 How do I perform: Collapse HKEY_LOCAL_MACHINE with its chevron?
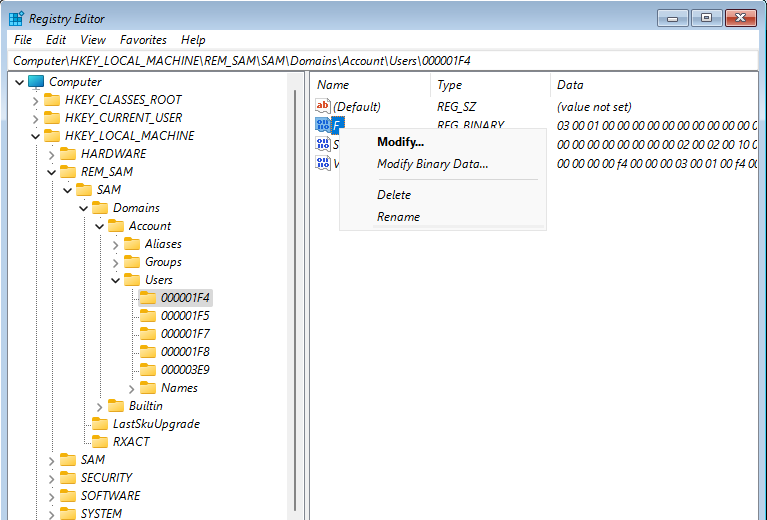pos(35,136)
